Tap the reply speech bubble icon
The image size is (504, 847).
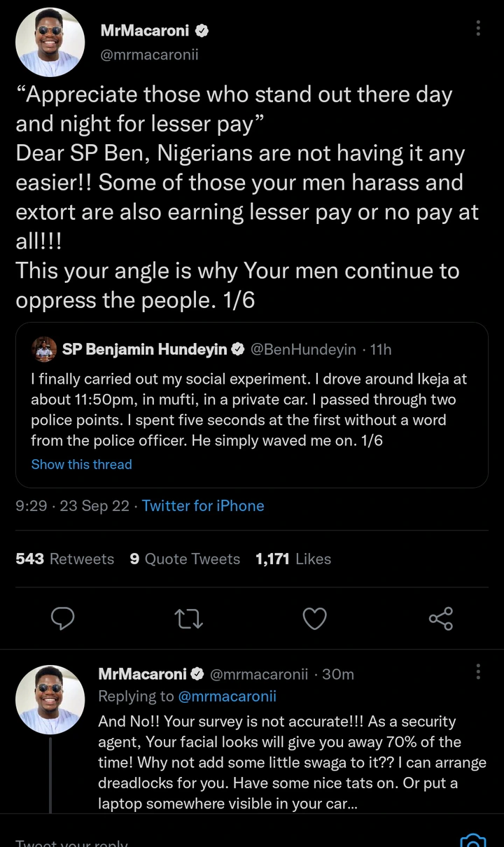click(x=63, y=618)
